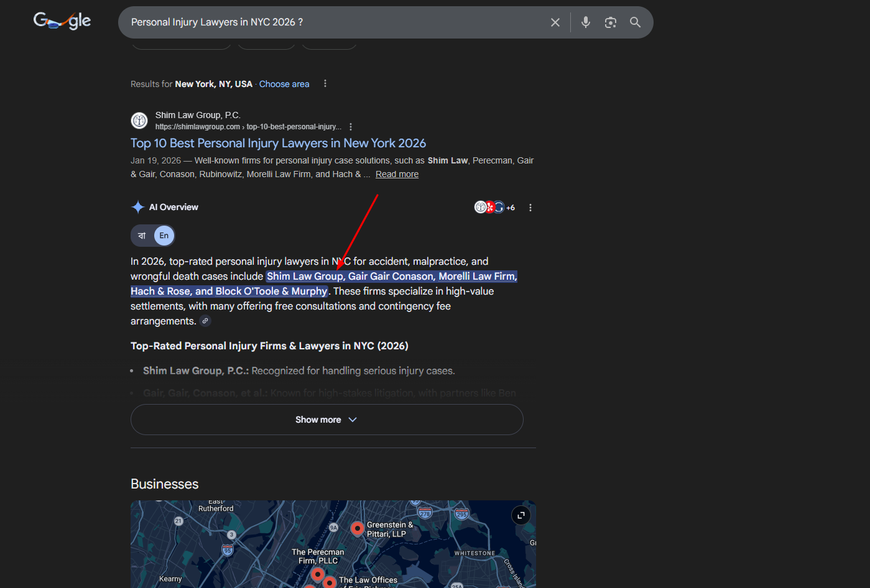Switch AI Overview language to Bengali

coord(142,236)
